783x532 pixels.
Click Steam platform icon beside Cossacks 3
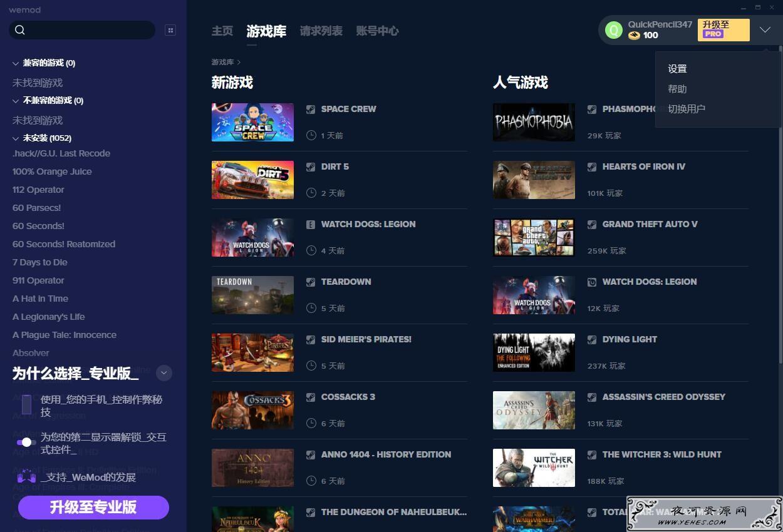tap(311, 397)
